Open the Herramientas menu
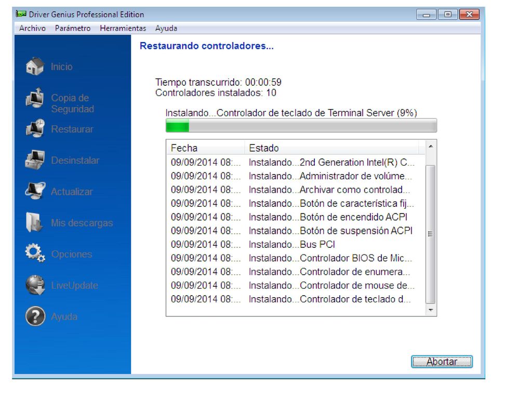 123,28
